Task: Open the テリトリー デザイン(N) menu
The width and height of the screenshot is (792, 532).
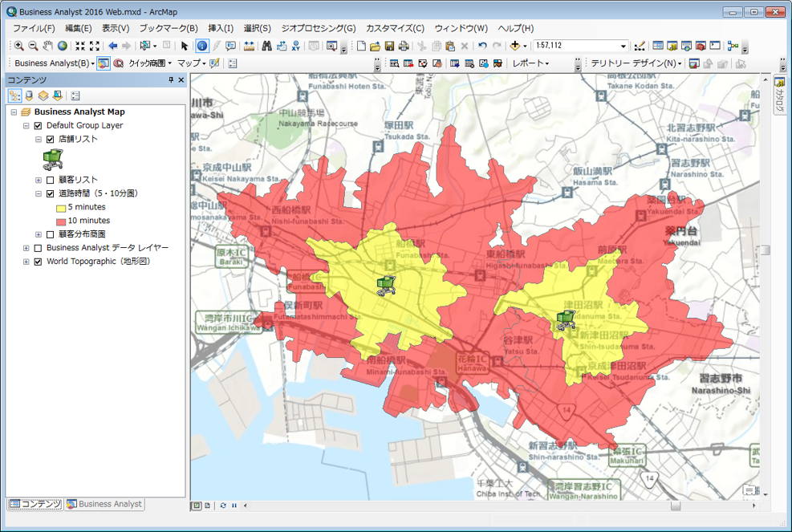Action: (x=636, y=63)
